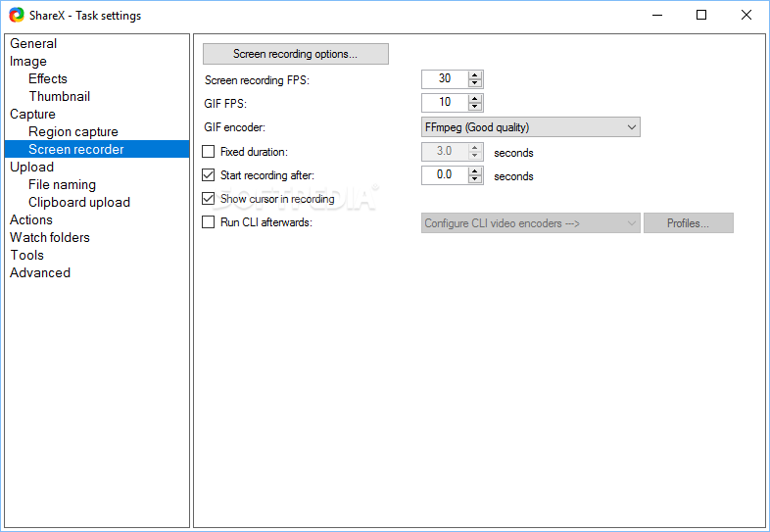The width and height of the screenshot is (770, 532).
Task: Decrease Start recording after delay
Action: point(475,179)
